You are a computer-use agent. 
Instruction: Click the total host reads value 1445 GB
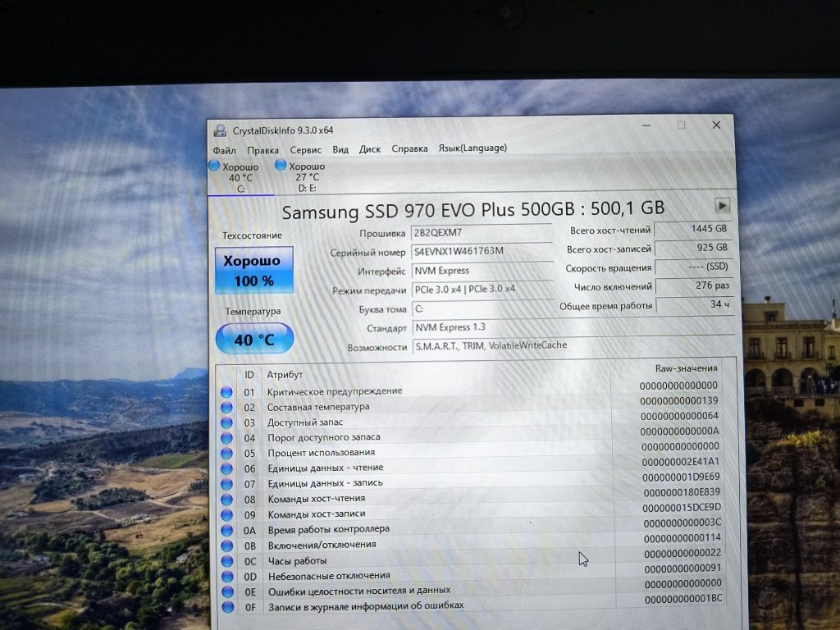[x=692, y=229]
